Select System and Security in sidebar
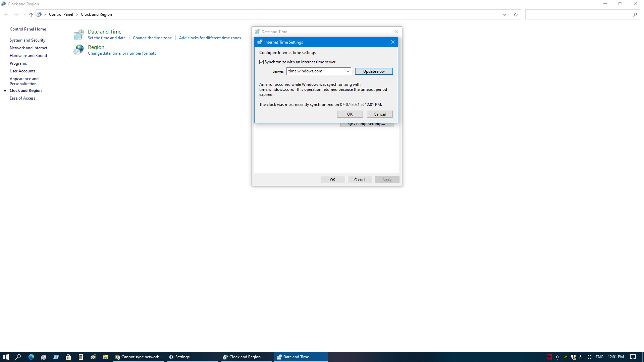The height and width of the screenshot is (362, 644). click(x=27, y=40)
